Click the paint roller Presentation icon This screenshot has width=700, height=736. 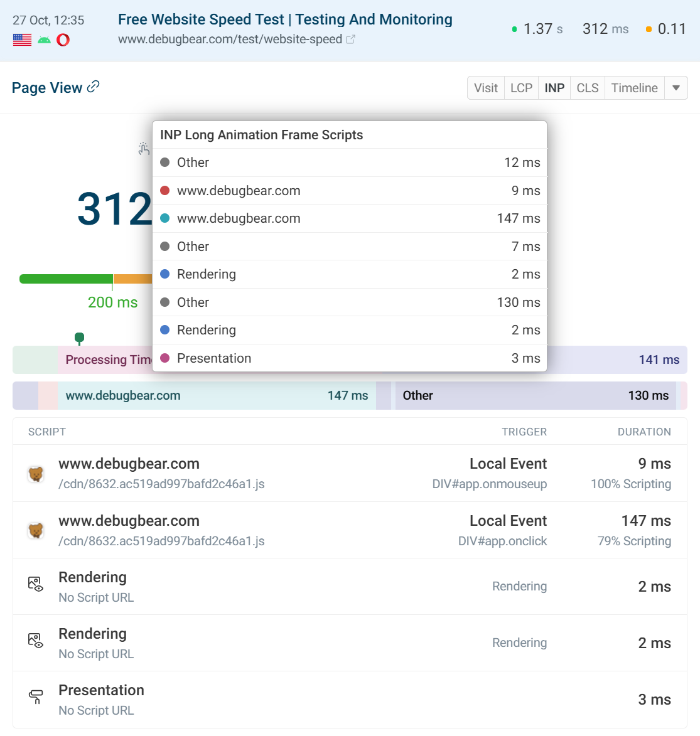point(36,697)
